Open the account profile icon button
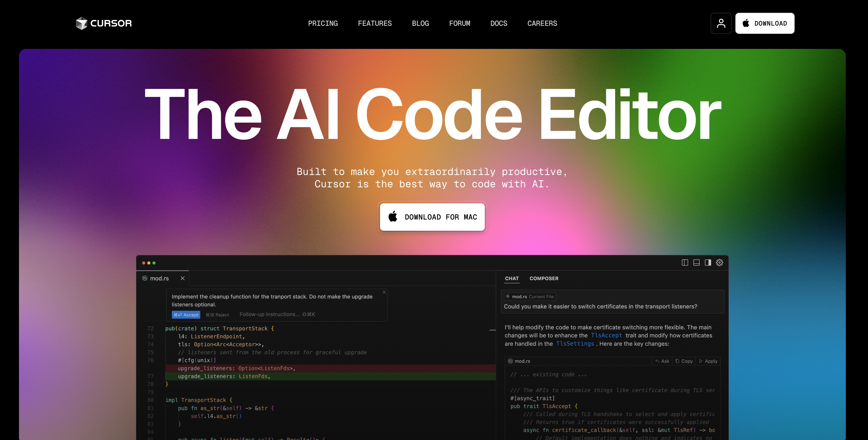Viewport: 868px width, 440px height. [x=721, y=23]
